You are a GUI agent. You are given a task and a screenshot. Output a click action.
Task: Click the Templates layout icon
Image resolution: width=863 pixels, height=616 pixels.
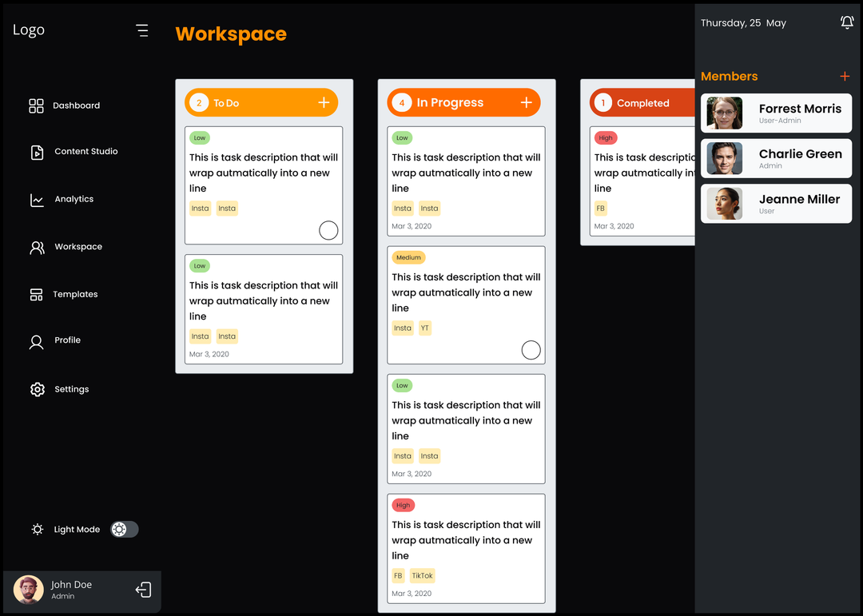(36, 295)
